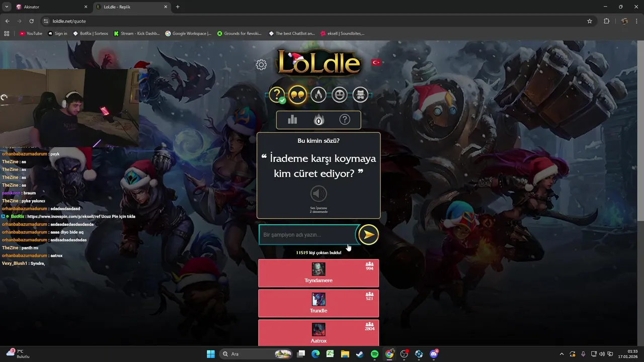Screen dimensions: 644x362
Task: Focus the champion name input field
Action: 307,235
